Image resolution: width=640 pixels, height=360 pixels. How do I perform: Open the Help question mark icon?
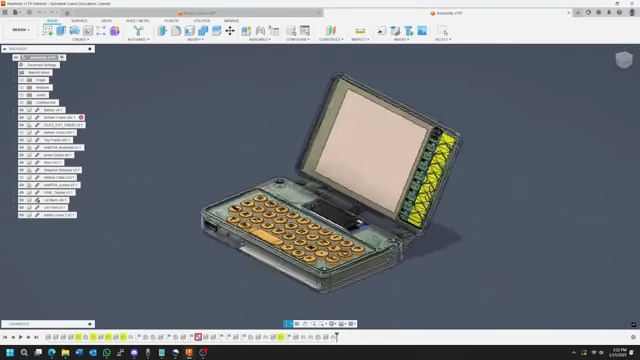pos(619,13)
